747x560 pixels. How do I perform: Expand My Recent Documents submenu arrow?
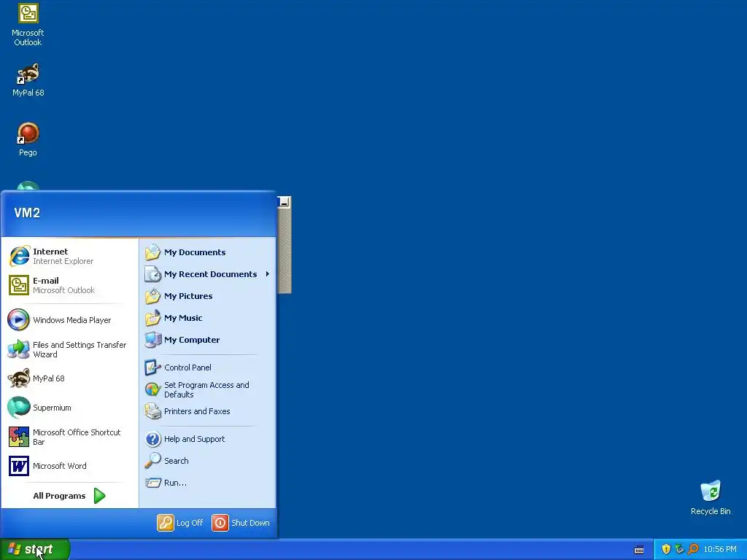(268, 274)
